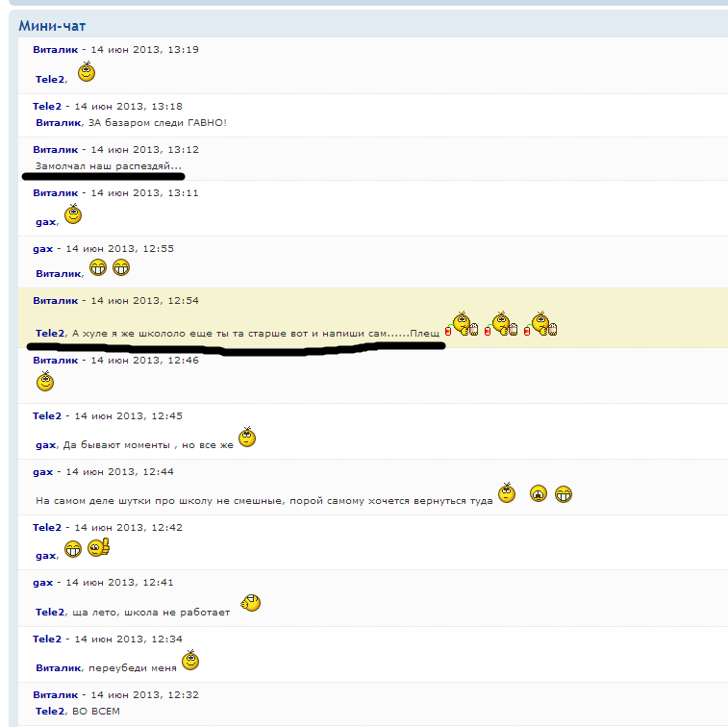Viewport: 728px width, 727px height.
Task: Click the smiley after 'переубеди меня'
Action: click(189, 660)
